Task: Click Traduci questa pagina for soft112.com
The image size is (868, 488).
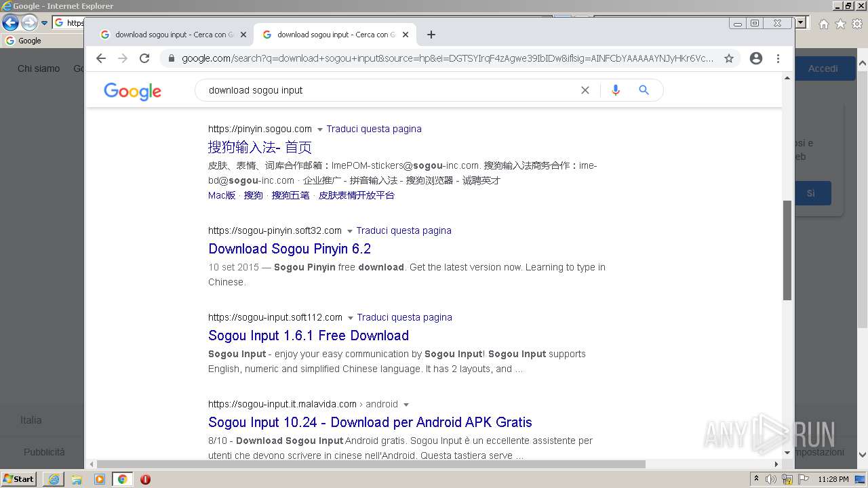Action: click(404, 317)
